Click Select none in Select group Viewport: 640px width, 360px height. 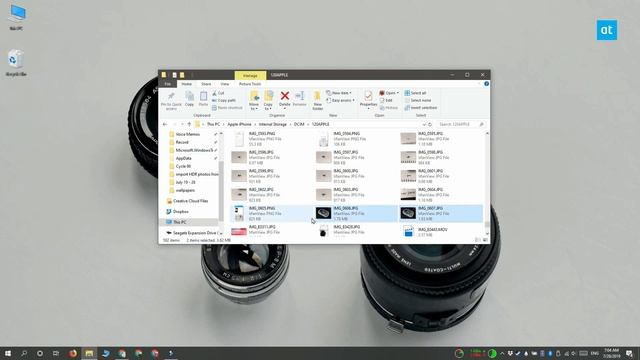pos(418,100)
